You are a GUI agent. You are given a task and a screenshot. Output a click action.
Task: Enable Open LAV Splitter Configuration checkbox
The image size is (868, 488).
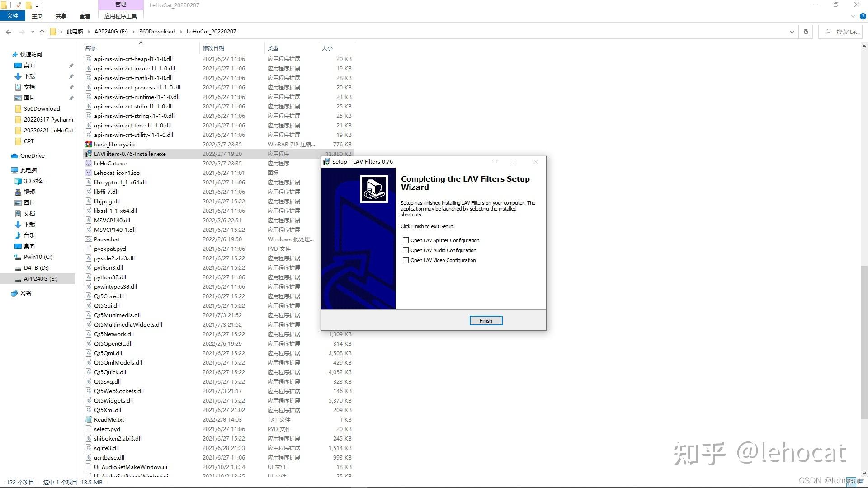click(406, 240)
